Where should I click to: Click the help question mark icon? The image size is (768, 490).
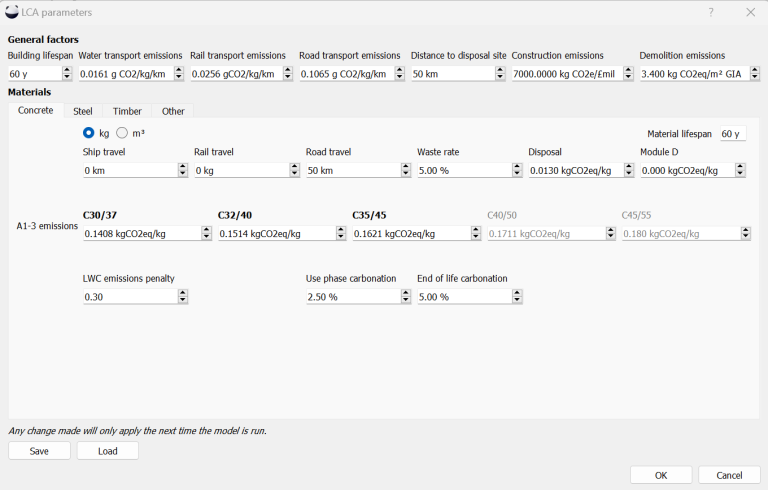(x=711, y=12)
